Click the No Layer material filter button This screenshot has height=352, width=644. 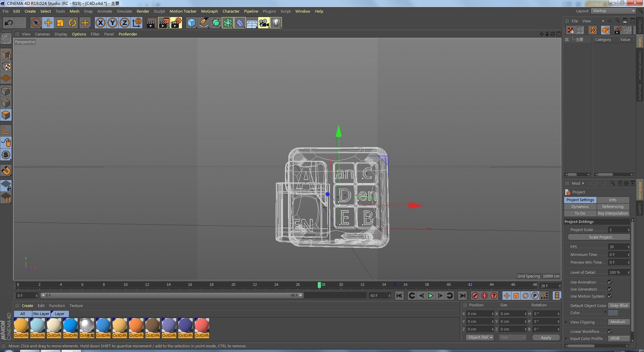click(41, 314)
